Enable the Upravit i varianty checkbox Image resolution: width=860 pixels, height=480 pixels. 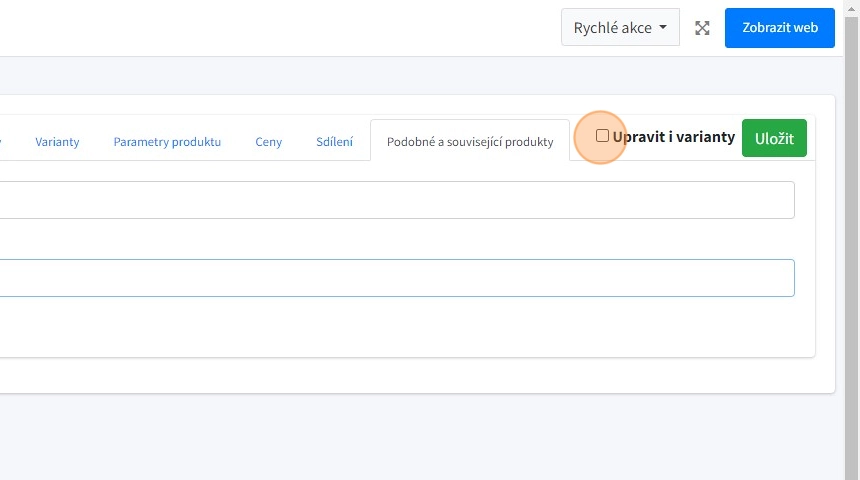click(x=602, y=136)
